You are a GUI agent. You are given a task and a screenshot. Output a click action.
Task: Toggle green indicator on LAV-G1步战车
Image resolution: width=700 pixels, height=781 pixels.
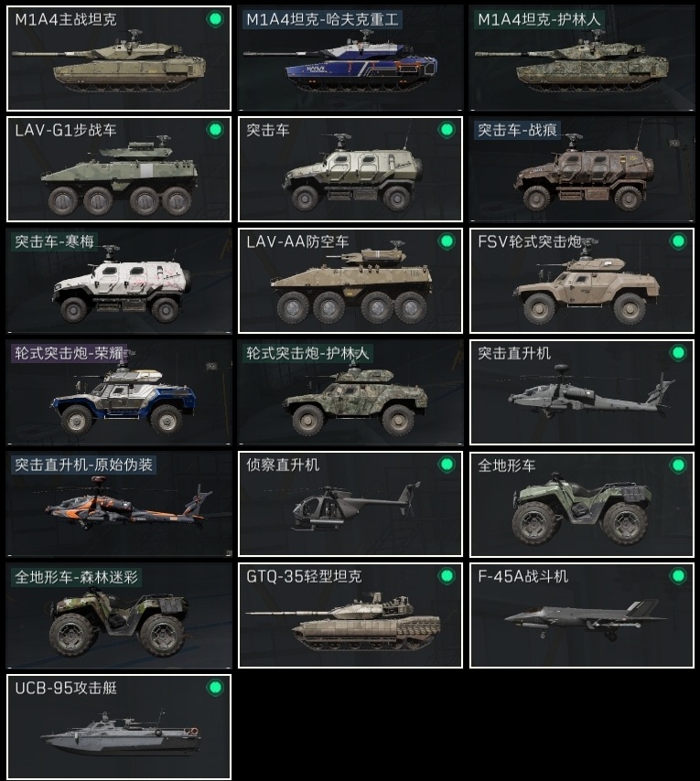point(215,130)
